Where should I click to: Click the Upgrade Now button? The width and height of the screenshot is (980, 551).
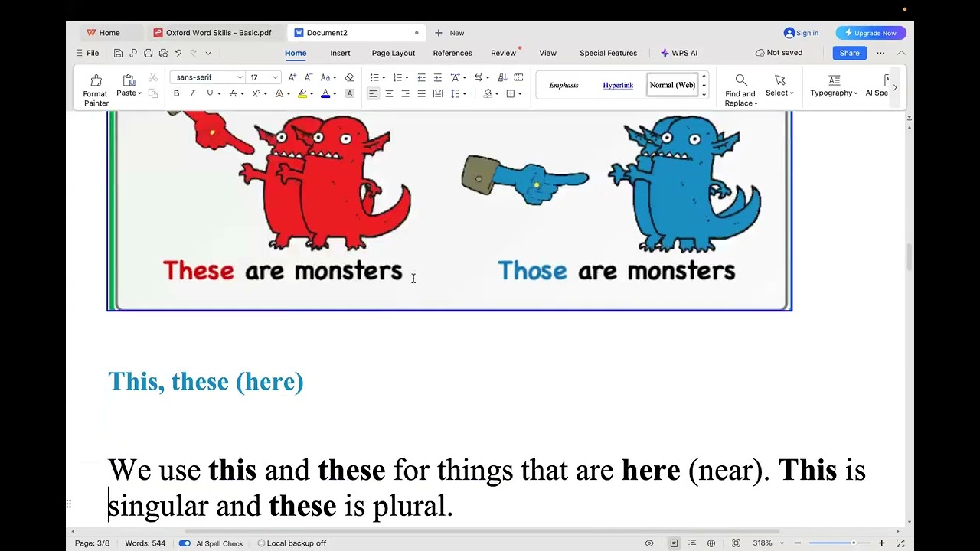(871, 33)
